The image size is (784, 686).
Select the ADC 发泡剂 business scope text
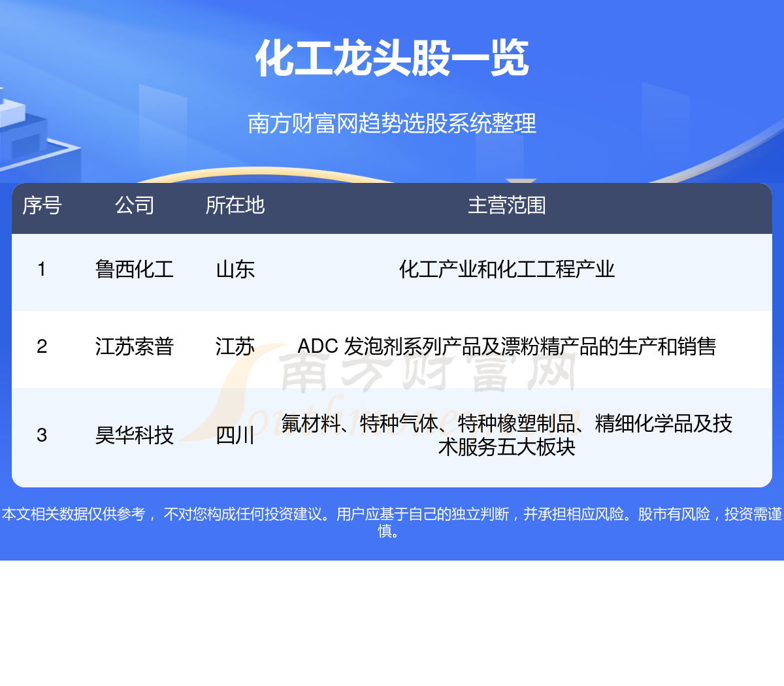[x=507, y=346]
